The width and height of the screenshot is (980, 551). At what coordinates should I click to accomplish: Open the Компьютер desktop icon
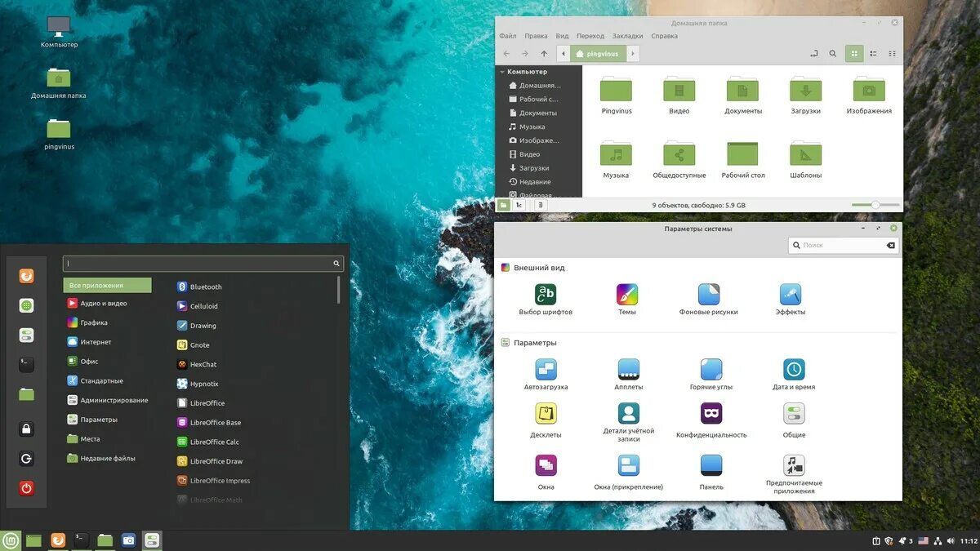[59, 32]
